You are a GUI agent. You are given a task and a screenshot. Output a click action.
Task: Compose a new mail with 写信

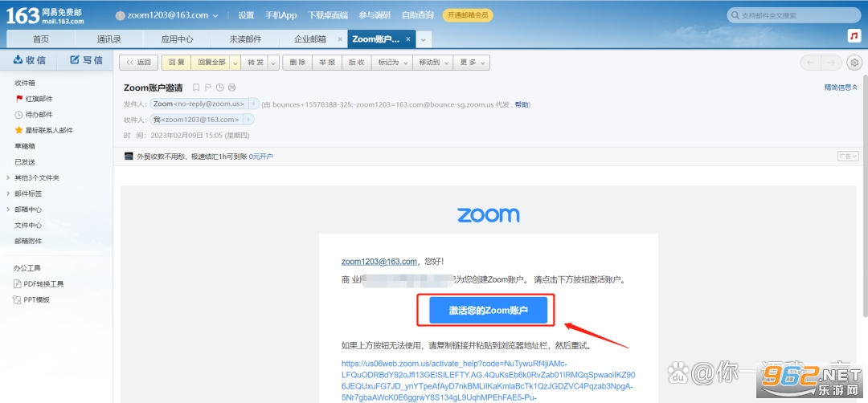tap(86, 59)
